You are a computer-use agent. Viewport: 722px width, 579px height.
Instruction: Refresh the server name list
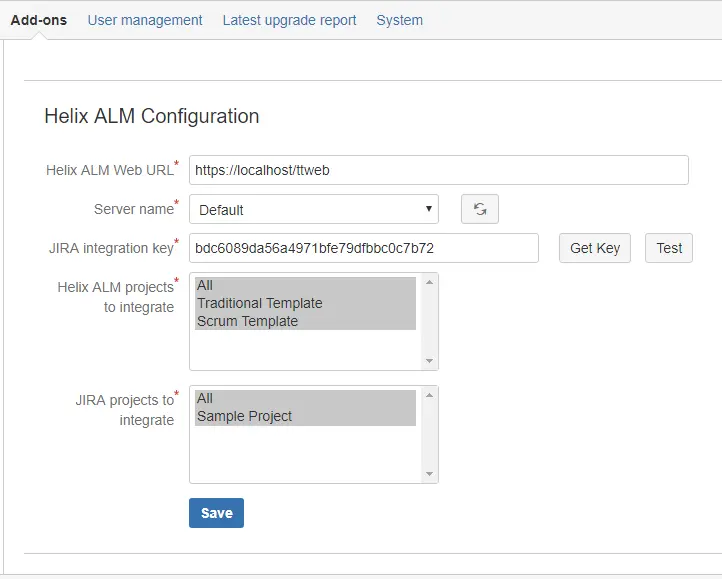(x=479, y=209)
